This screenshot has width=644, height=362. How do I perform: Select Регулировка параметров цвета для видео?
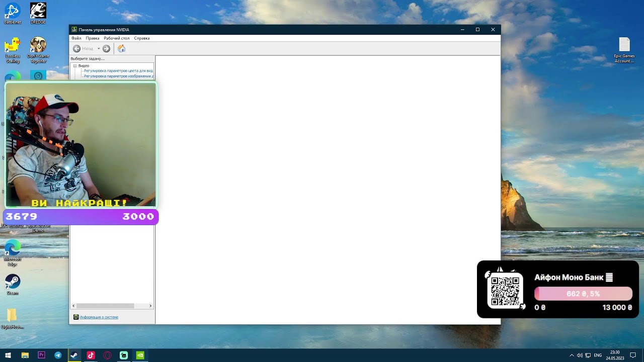(x=118, y=71)
